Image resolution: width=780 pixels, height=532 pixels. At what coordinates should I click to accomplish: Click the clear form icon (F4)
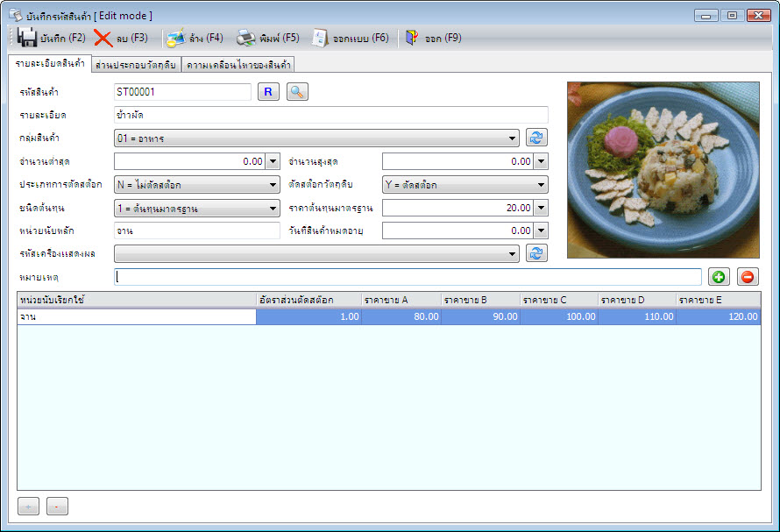(175, 39)
